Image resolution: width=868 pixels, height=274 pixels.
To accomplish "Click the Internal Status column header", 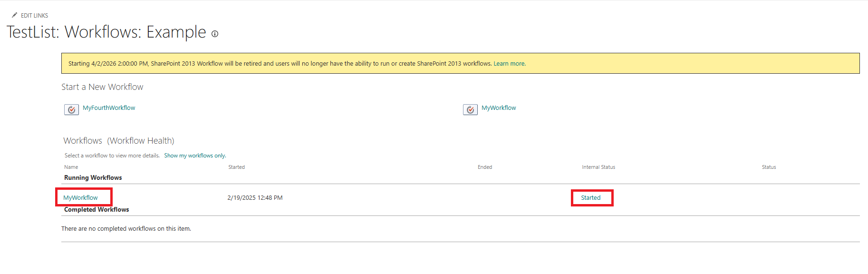I will [x=598, y=167].
